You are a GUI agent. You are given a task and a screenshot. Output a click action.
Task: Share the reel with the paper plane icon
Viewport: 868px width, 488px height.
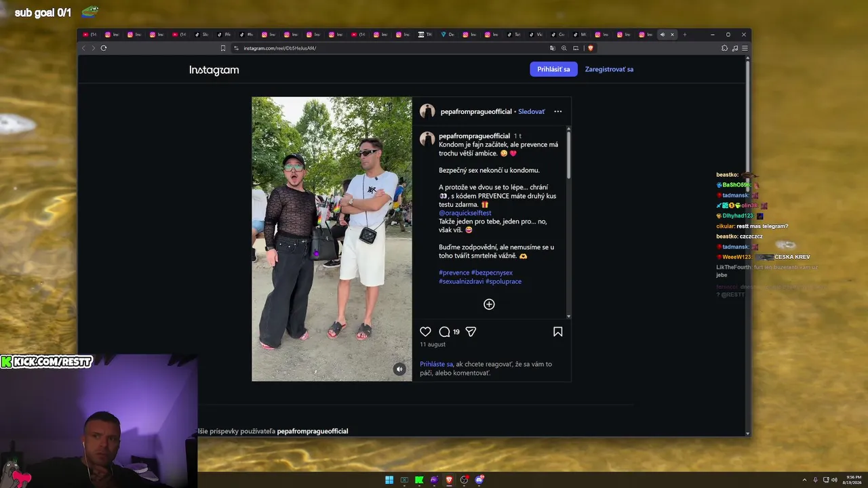[x=471, y=331]
